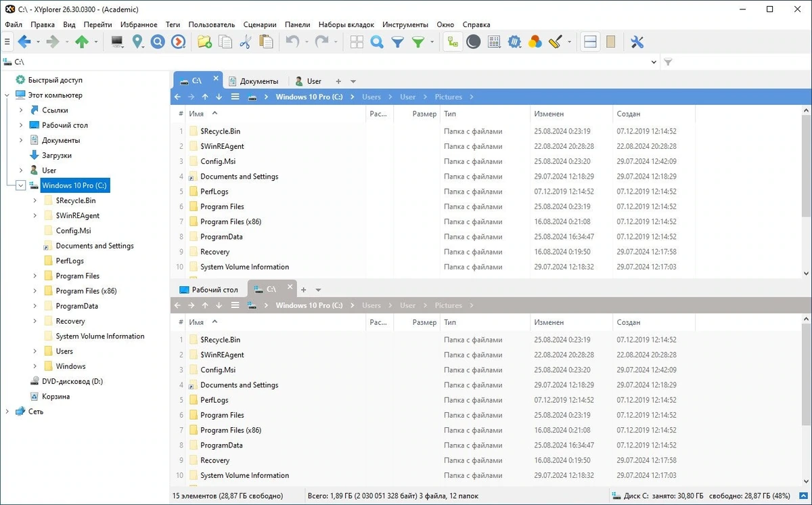Select Быстрый доступ in the tree
The width and height of the screenshot is (812, 505).
(55, 80)
